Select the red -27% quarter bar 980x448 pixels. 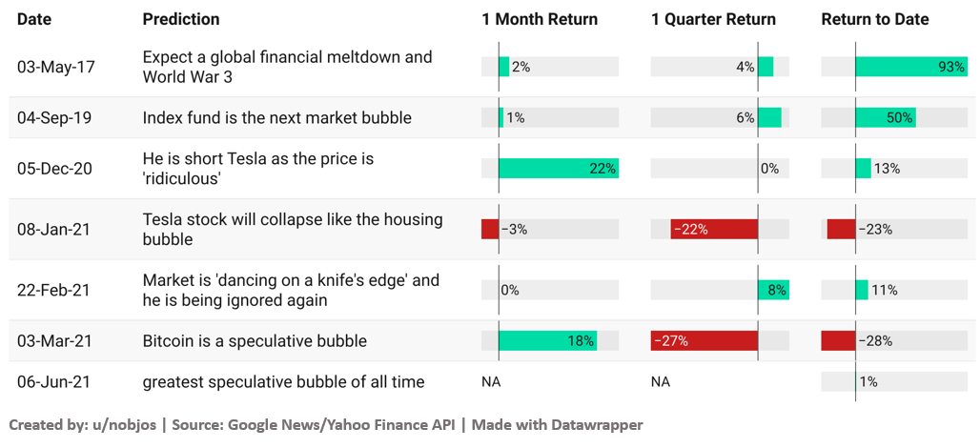point(704,340)
